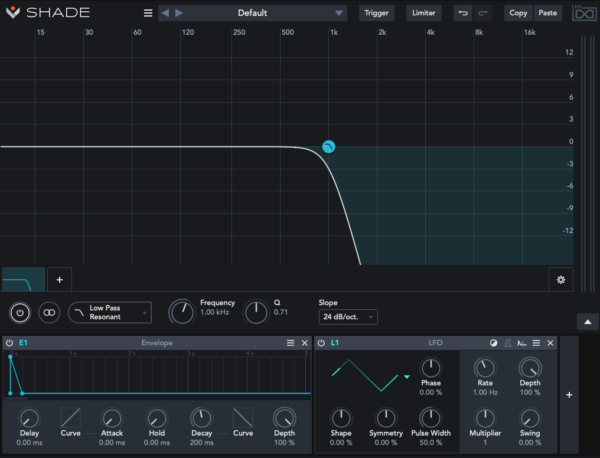Close the L1 LFO module
600x458 pixels.
(x=550, y=343)
